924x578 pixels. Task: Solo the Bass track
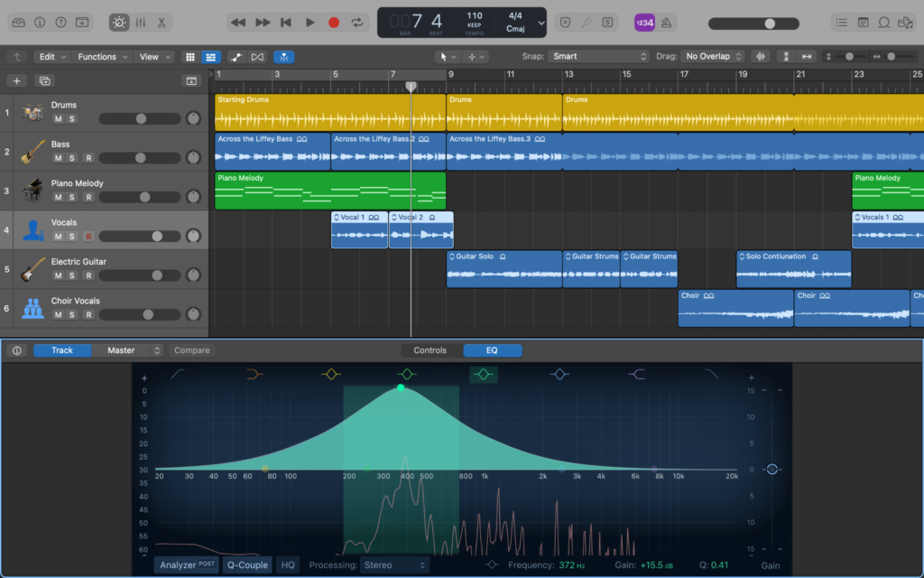pos(72,158)
